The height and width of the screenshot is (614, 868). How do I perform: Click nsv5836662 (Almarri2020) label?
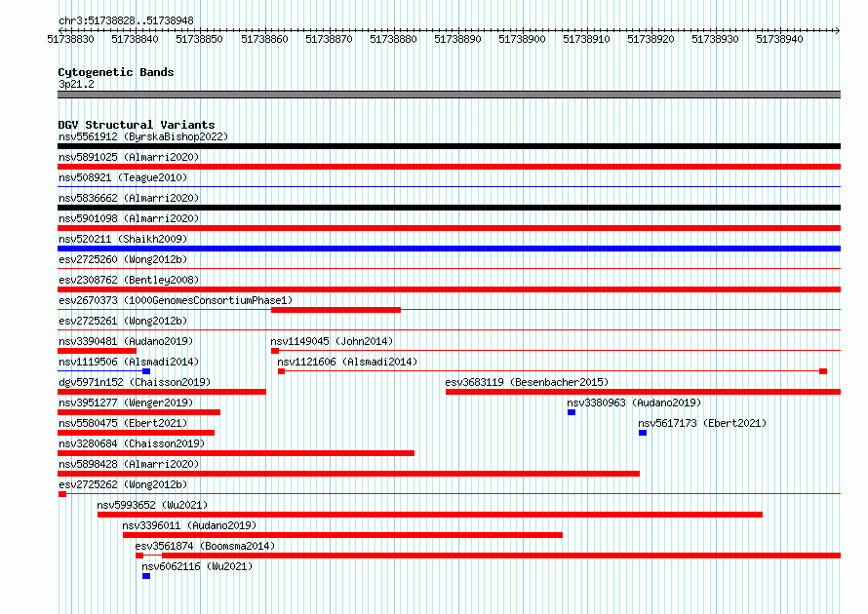129,198
